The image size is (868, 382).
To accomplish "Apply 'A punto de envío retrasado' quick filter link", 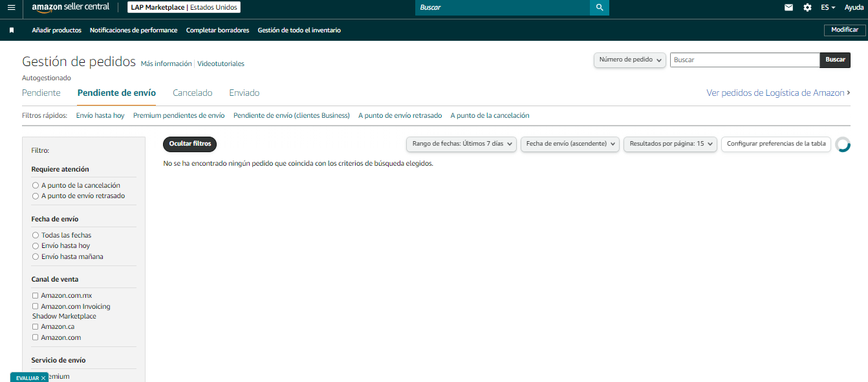I will click(400, 115).
